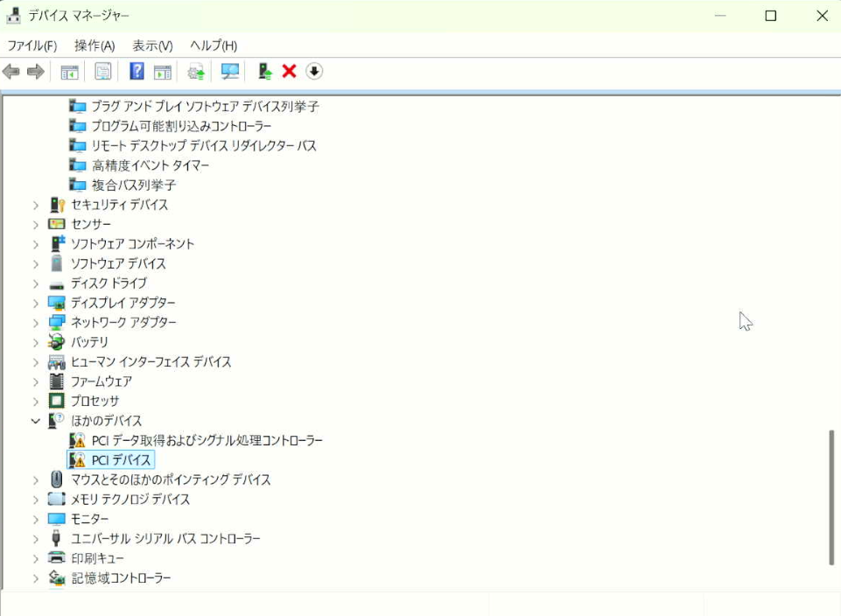Expand the ネットワーク アダプター node
The height and width of the screenshot is (616, 841).
point(35,323)
